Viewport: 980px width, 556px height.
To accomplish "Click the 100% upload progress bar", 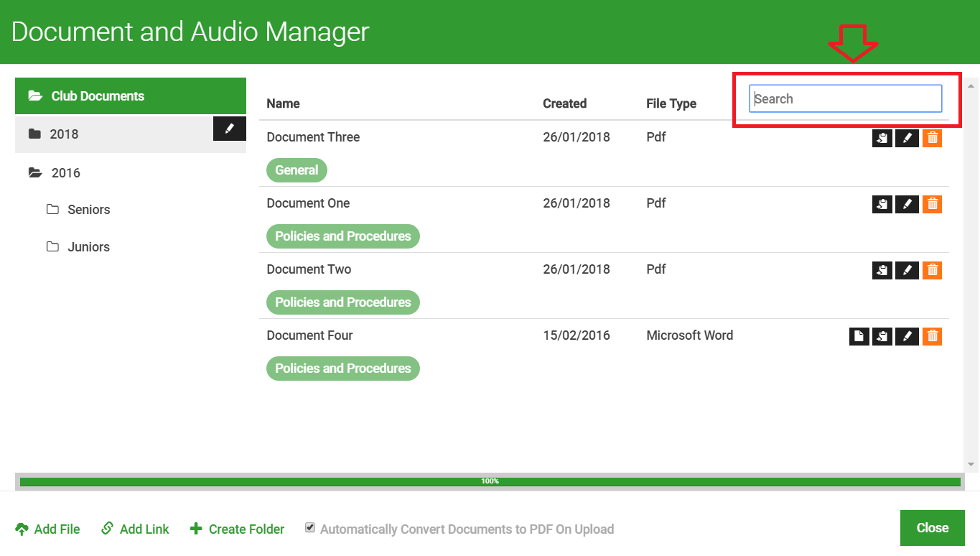I will click(x=490, y=481).
